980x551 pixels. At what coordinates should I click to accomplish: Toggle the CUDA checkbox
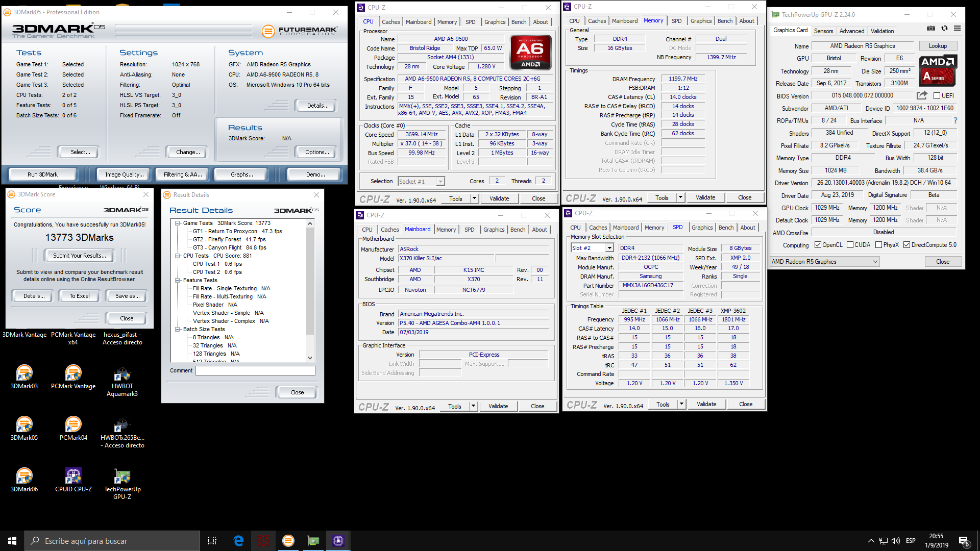[850, 245]
